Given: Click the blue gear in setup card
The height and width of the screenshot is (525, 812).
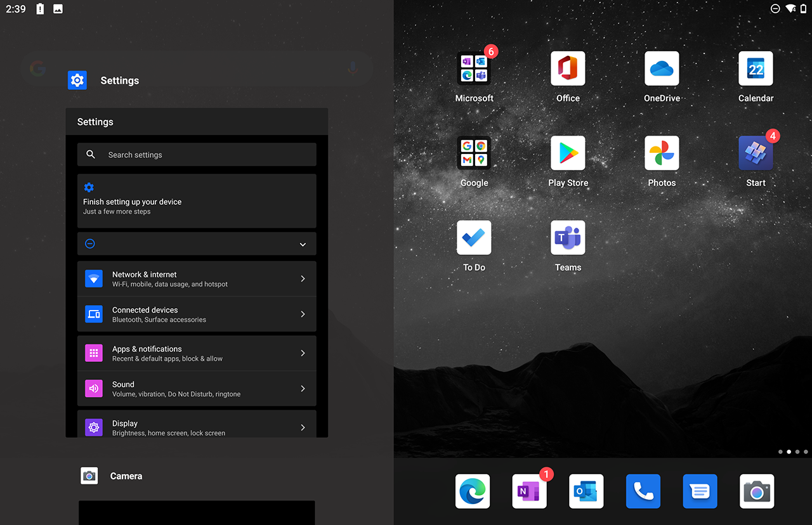Looking at the screenshot, I should (x=89, y=188).
